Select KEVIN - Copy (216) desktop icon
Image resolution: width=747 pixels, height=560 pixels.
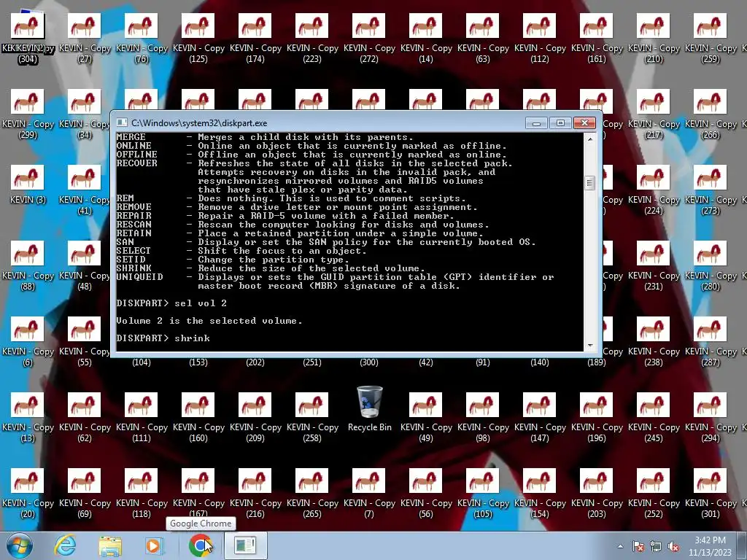[255, 494]
